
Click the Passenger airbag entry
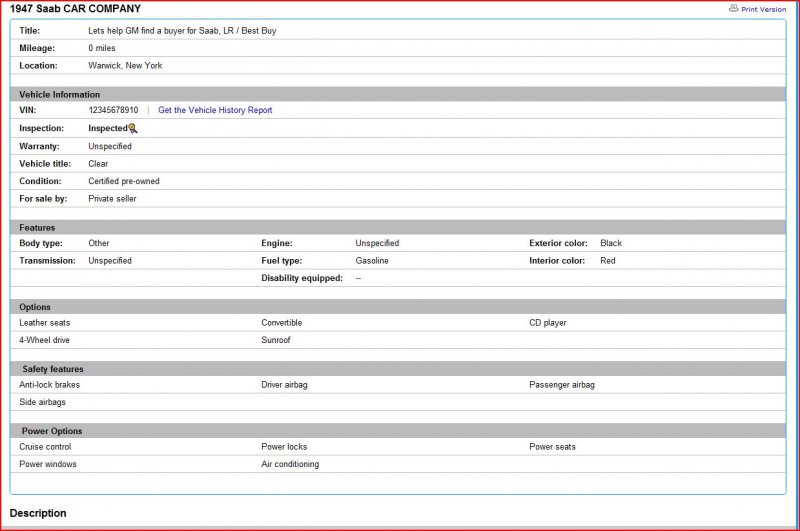click(562, 385)
